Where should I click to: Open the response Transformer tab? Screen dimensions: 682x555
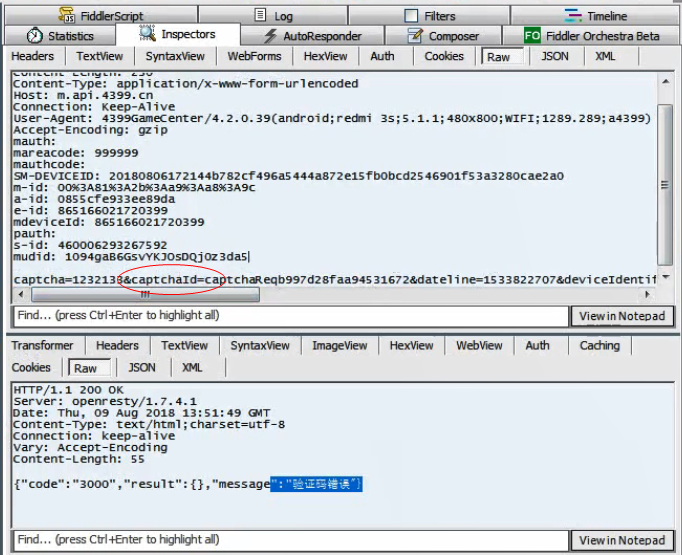(x=42, y=346)
